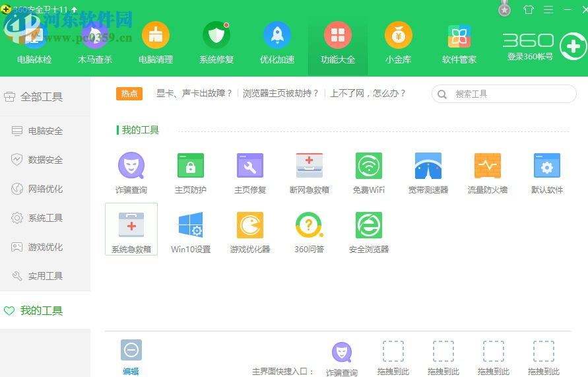Minimize the 360 window
588x377 pixels.
[x=568, y=9]
